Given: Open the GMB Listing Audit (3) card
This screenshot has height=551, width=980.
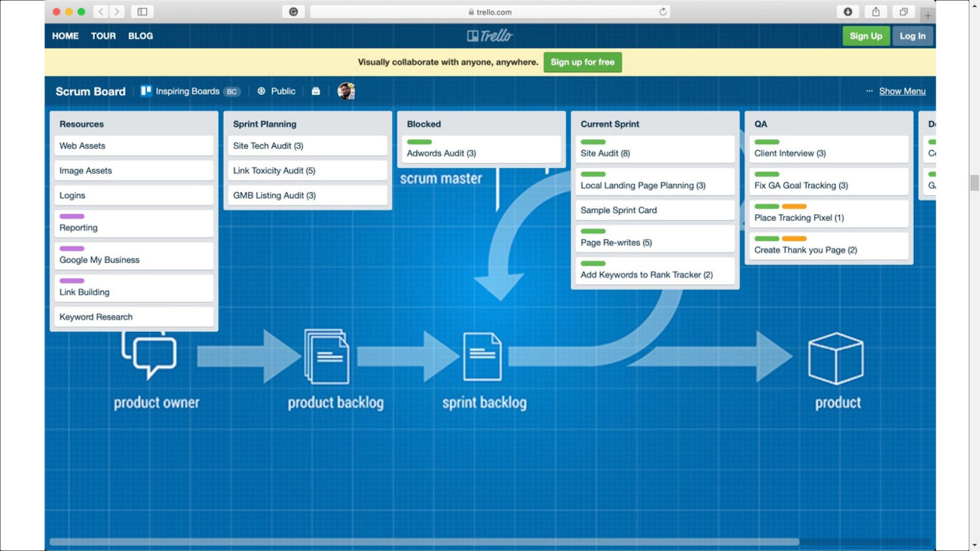Looking at the screenshot, I should point(307,195).
